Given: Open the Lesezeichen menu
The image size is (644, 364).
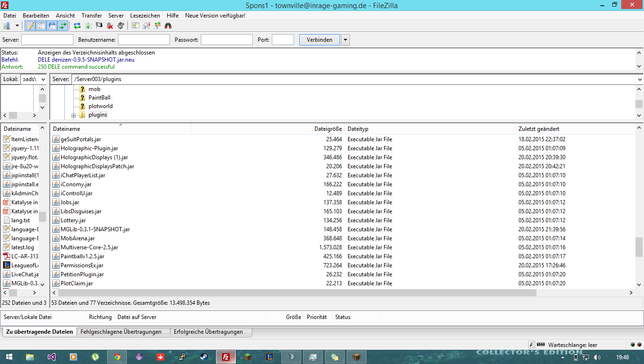Looking at the screenshot, I should 145,16.
